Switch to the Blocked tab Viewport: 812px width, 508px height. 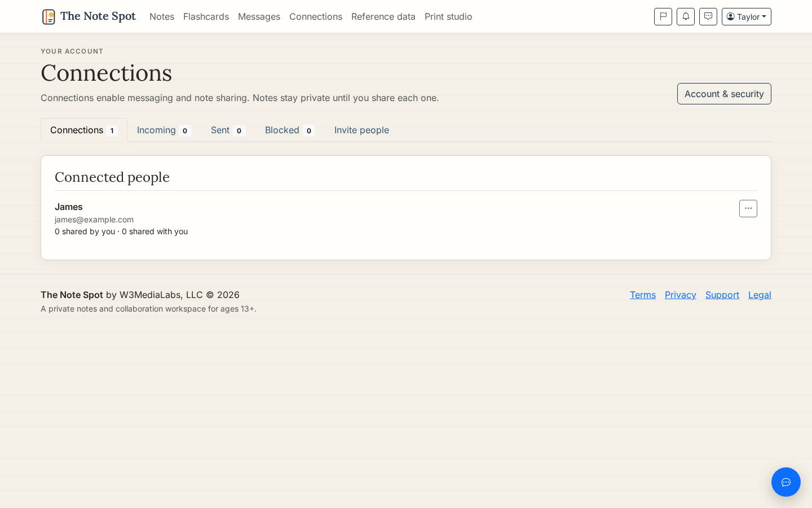290,130
